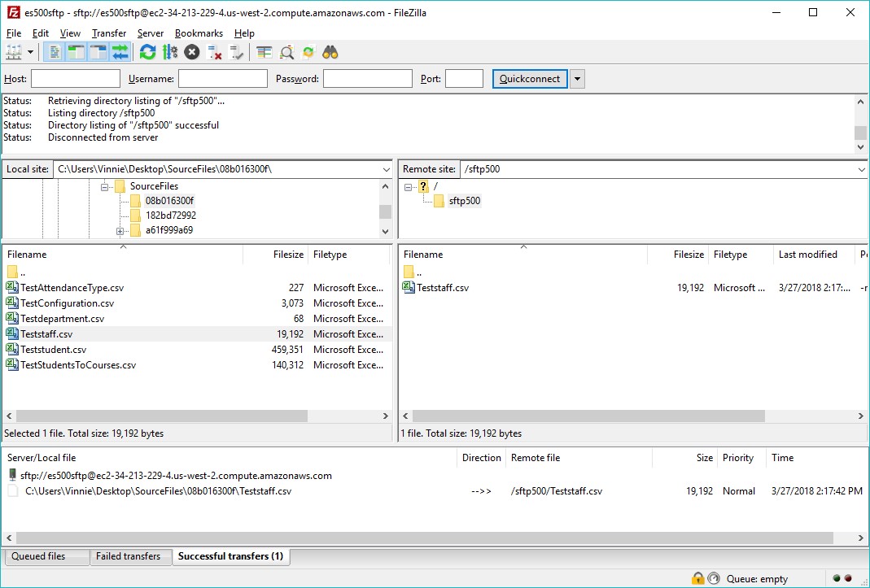Screen dimensions: 870x588
Task: Open the Site Manager dropdown arrow
Action: click(30, 53)
